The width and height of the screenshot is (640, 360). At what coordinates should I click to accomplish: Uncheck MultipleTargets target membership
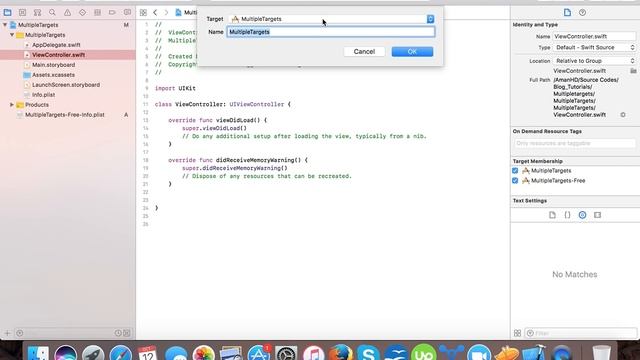pyautogui.click(x=515, y=171)
